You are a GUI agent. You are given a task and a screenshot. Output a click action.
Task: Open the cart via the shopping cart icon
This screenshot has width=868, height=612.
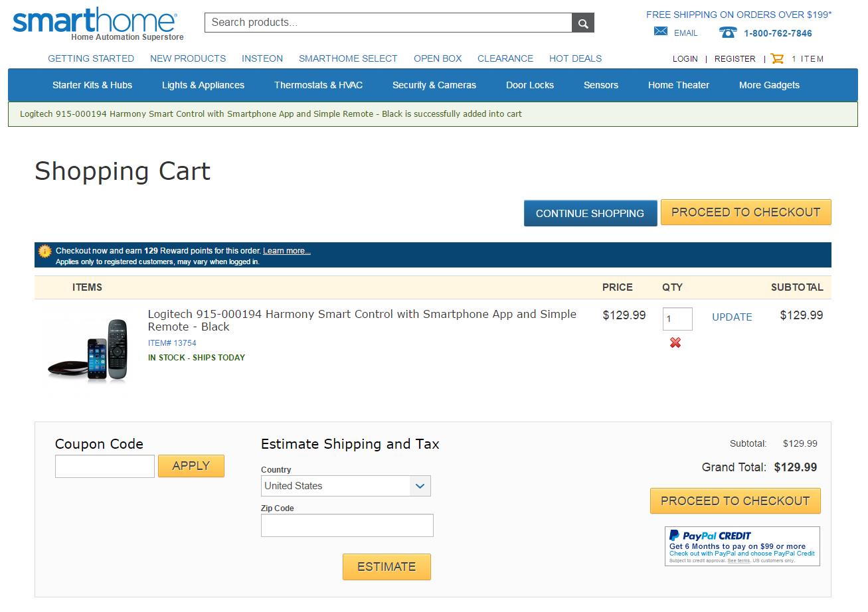pos(776,58)
